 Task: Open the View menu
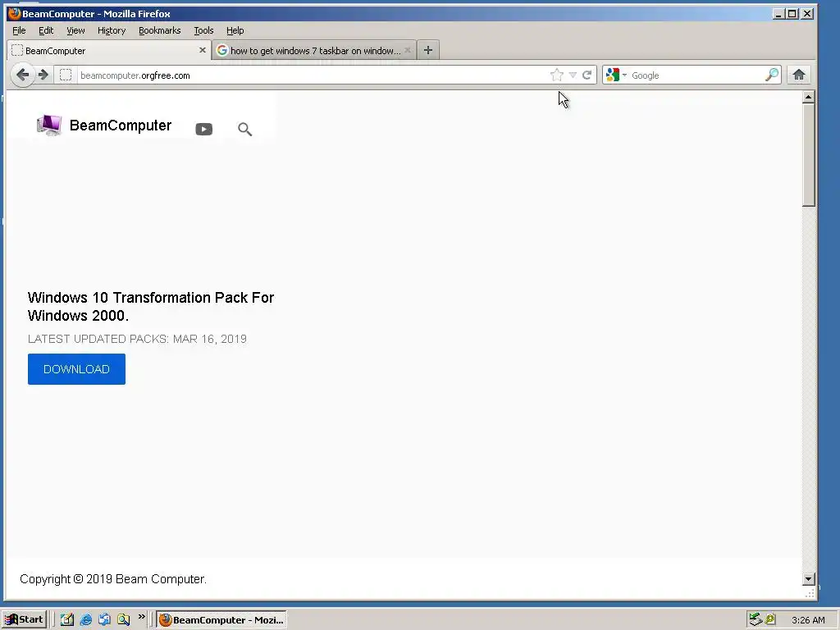tap(75, 30)
